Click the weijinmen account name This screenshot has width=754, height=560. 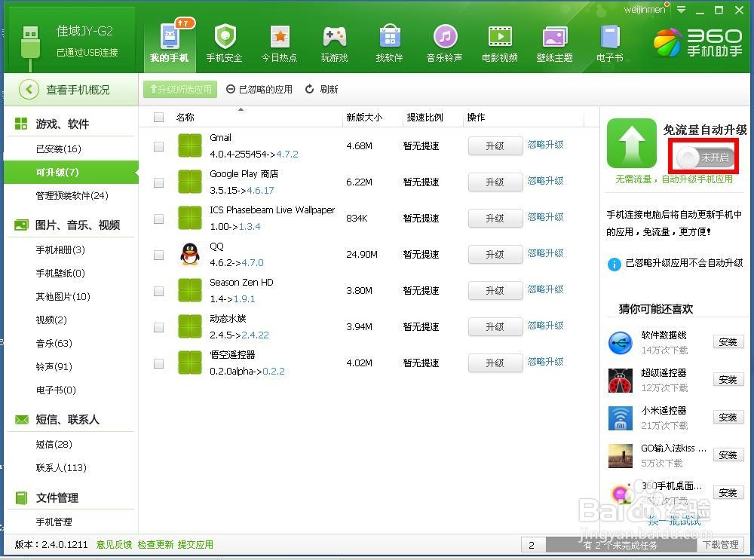[x=645, y=10]
